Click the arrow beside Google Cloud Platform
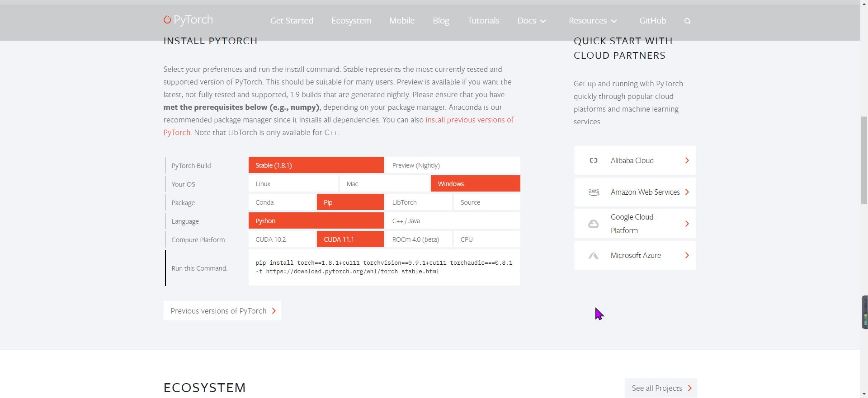The height and width of the screenshot is (398, 868). tap(687, 224)
